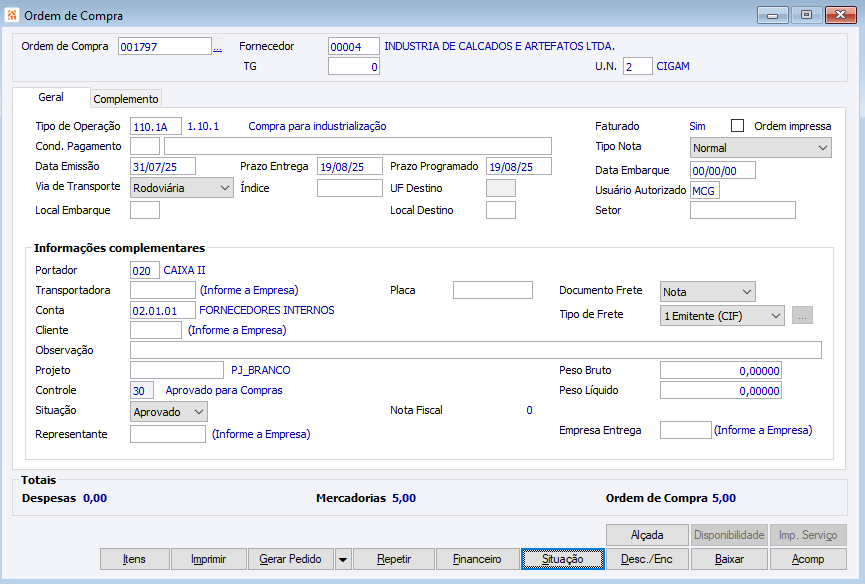Click the Itens button
This screenshot has width=865, height=584.
click(134, 559)
